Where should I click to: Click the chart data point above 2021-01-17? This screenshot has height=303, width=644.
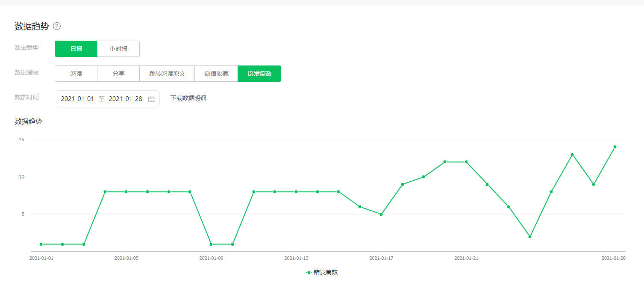point(381,214)
